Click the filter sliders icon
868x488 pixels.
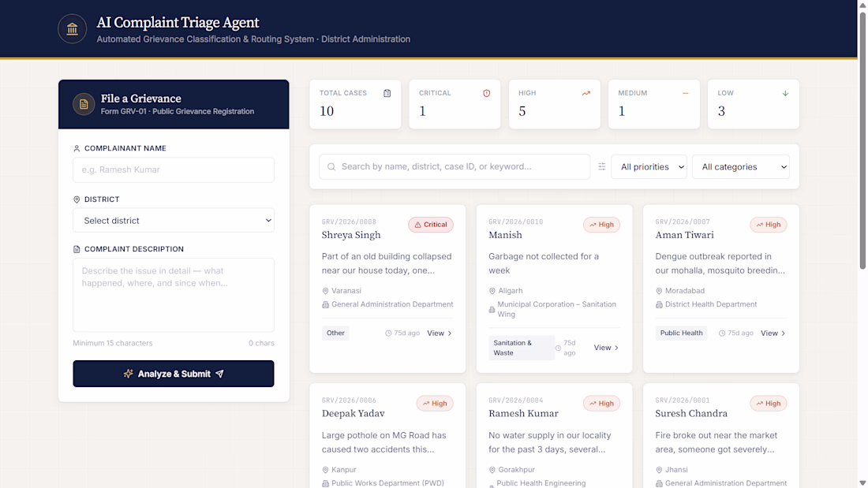(x=602, y=166)
